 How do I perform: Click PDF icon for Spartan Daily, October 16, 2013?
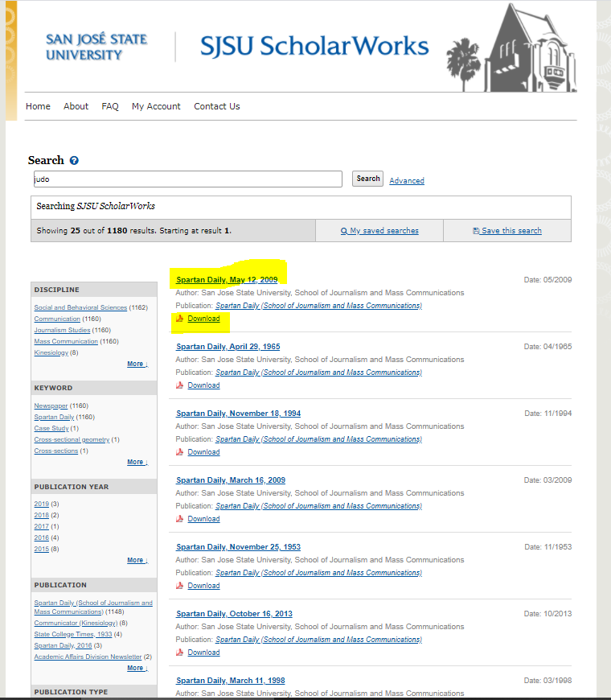point(179,653)
